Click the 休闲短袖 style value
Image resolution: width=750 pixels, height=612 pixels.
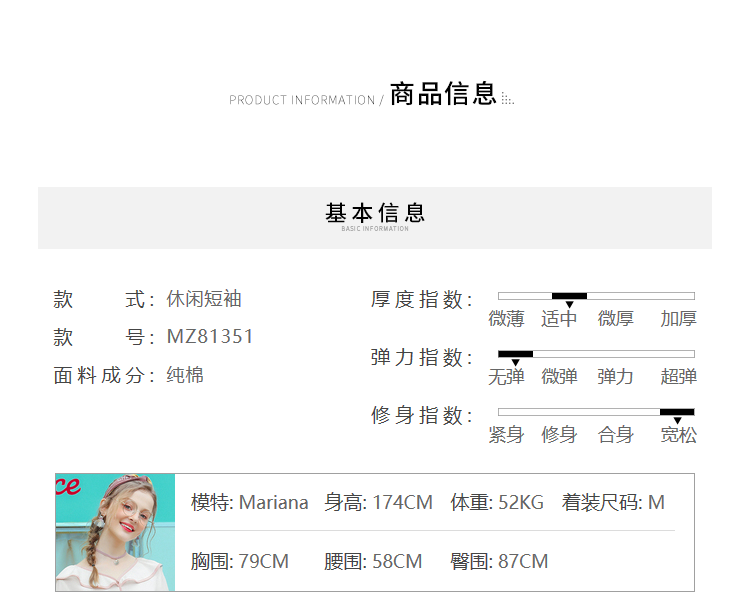point(204,299)
